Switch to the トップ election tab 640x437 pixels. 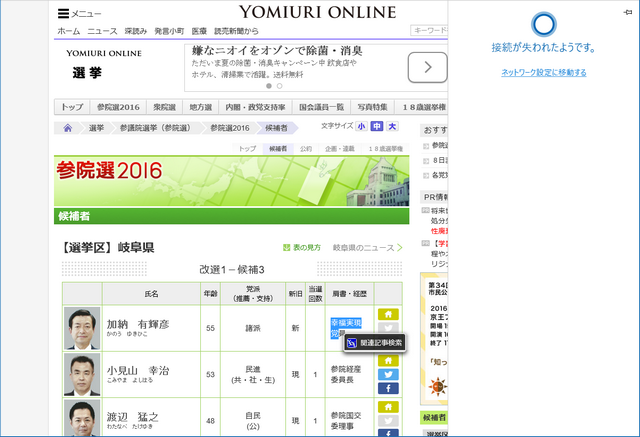click(x=72, y=107)
